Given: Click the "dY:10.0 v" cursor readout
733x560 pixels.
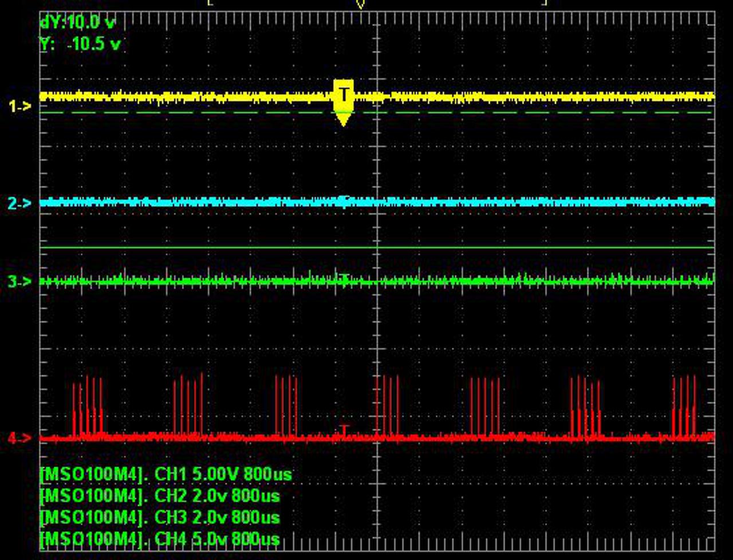Looking at the screenshot, I should point(77,23).
